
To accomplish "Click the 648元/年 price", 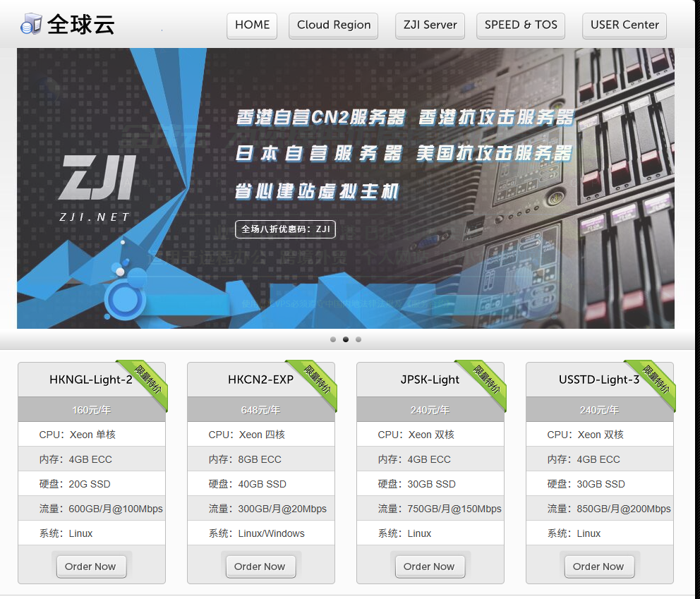I will (x=260, y=410).
